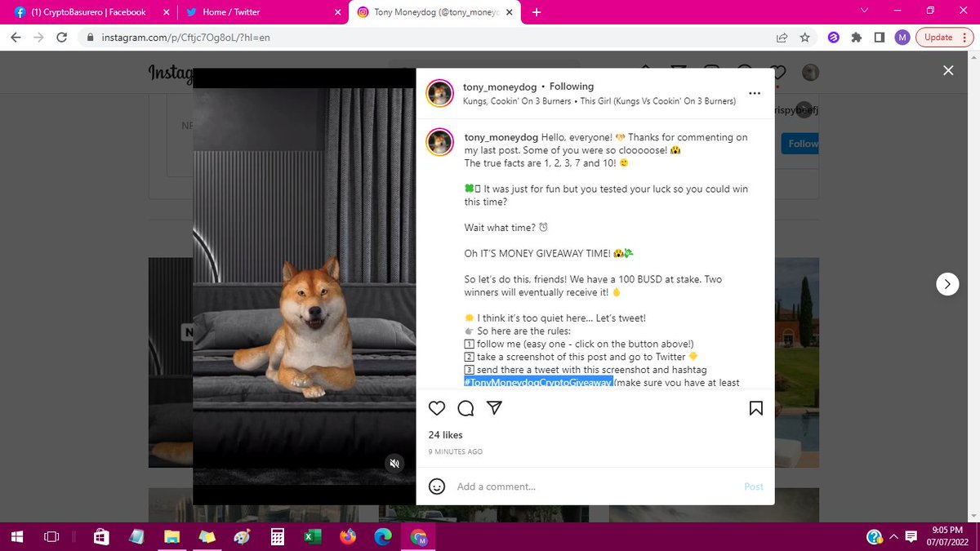Open a new browser tab

(x=537, y=12)
